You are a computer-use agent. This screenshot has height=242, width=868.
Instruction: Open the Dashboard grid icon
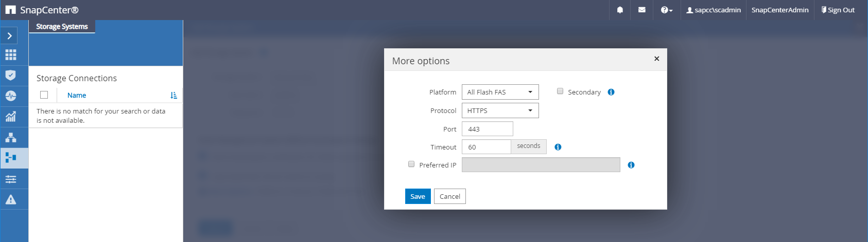pyautogui.click(x=11, y=54)
